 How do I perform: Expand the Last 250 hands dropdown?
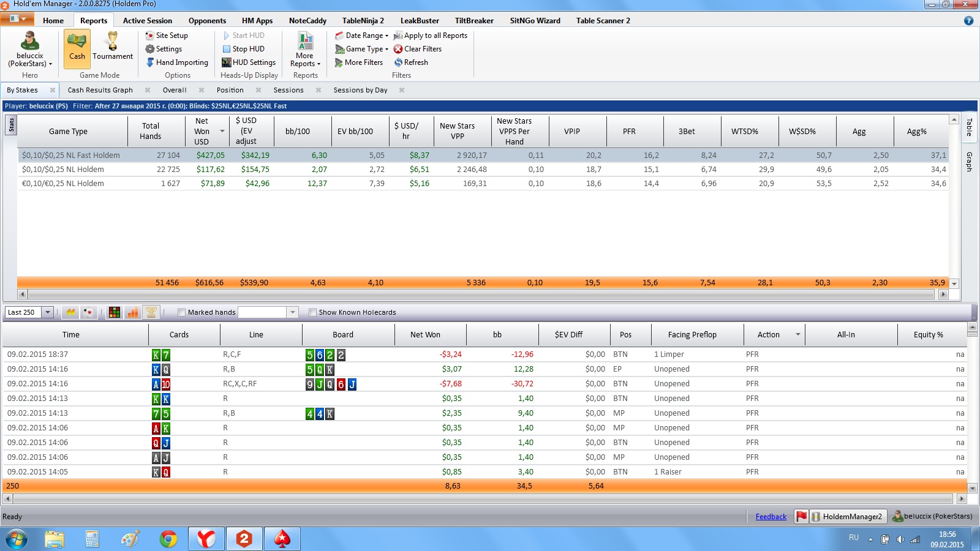point(47,312)
